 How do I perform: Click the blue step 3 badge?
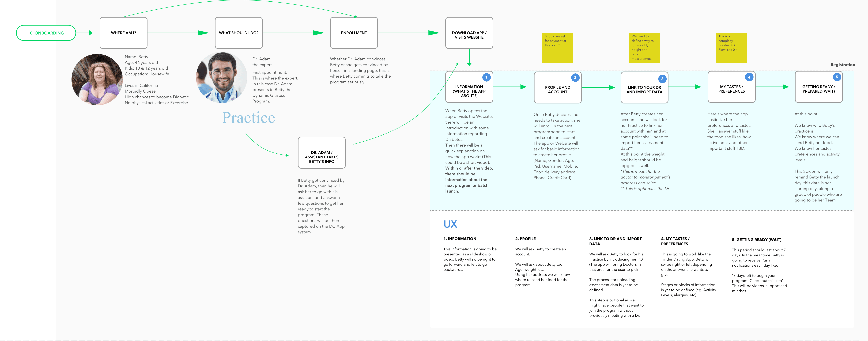pos(662,79)
